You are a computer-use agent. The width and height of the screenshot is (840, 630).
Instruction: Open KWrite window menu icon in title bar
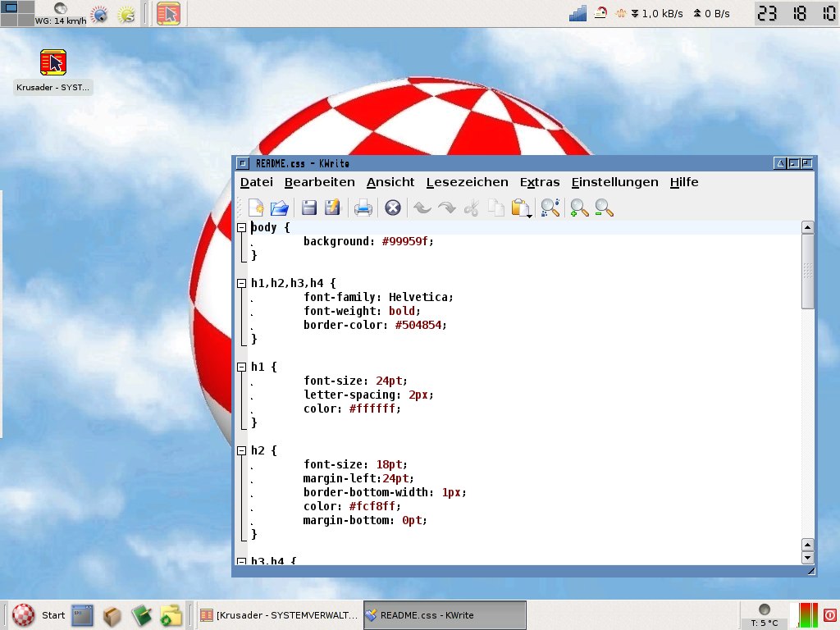243,163
